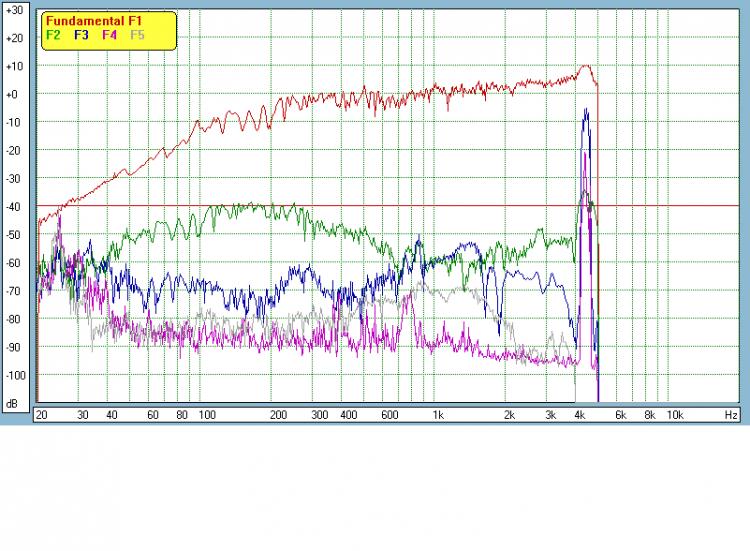Click the -30 dB axis label

pos(13,179)
